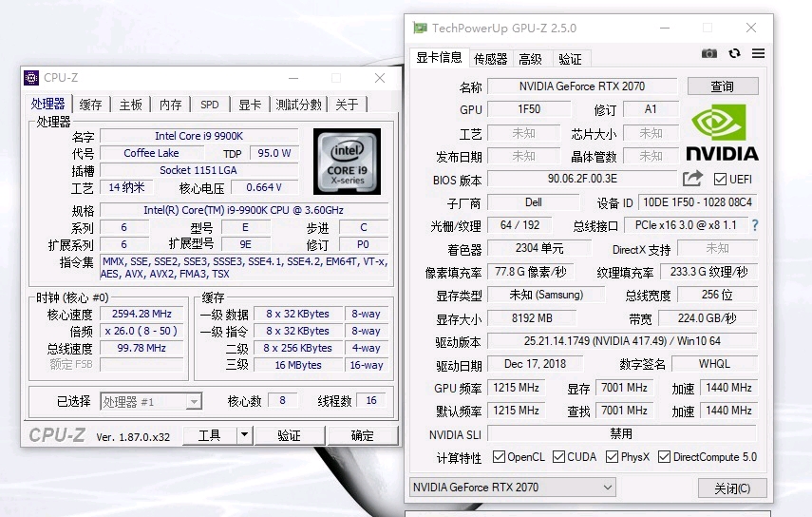This screenshot has height=517, width=812.
Task: Click the 1F50 GPU code value
Action: pos(529,108)
